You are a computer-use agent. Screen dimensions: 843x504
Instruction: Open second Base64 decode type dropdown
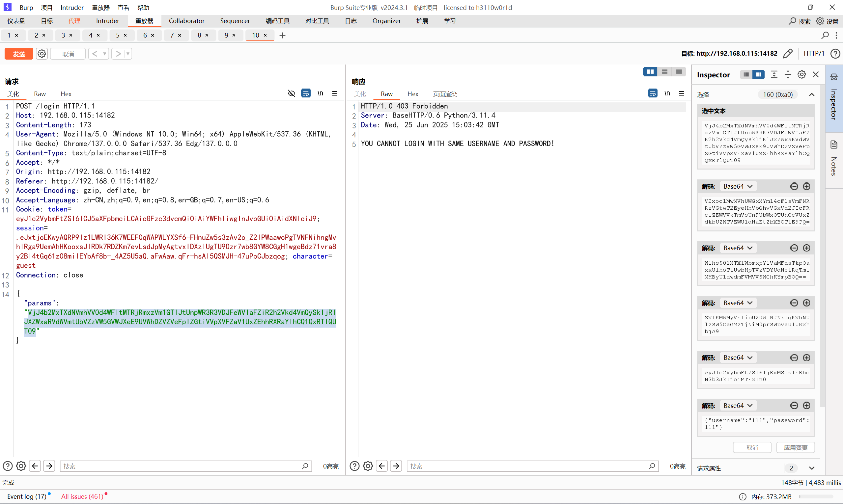[738, 248]
